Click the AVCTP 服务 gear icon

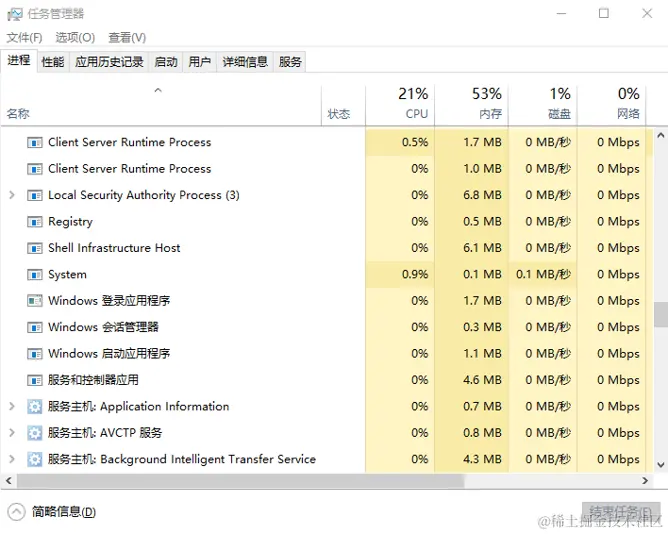pos(35,433)
